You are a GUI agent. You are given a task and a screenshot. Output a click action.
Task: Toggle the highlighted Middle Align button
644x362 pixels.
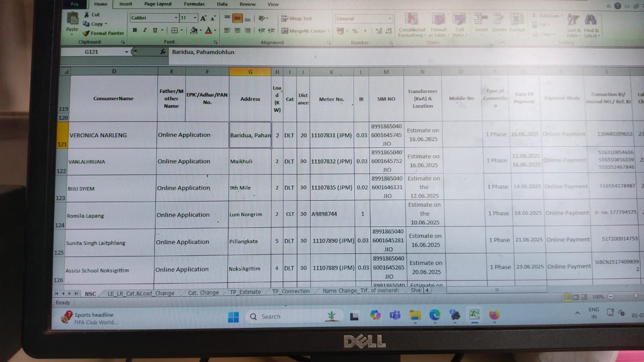pyautogui.click(x=237, y=18)
